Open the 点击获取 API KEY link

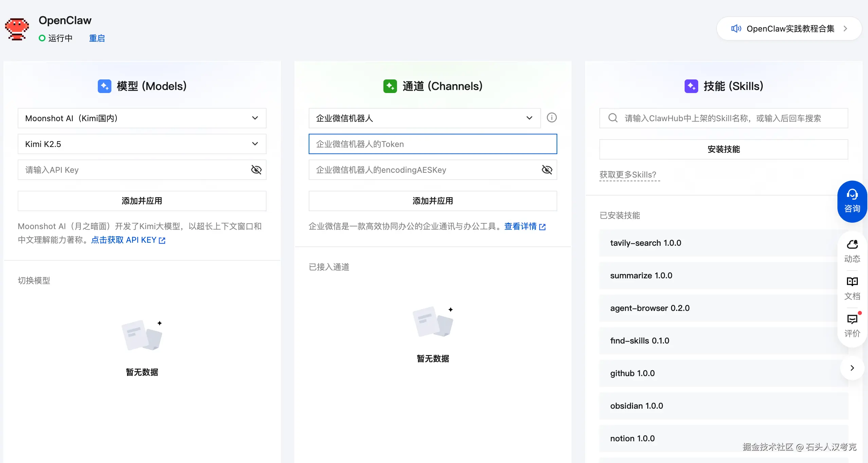[128, 240]
